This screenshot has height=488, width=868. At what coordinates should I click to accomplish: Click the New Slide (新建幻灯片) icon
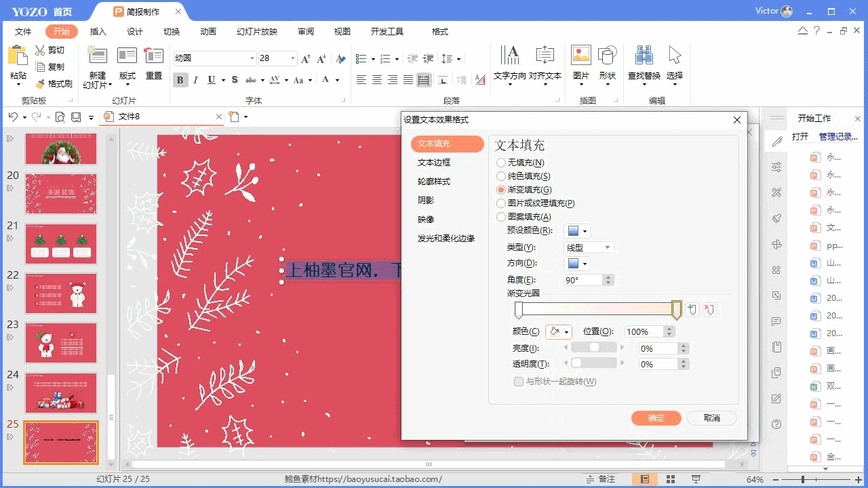[98, 56]
